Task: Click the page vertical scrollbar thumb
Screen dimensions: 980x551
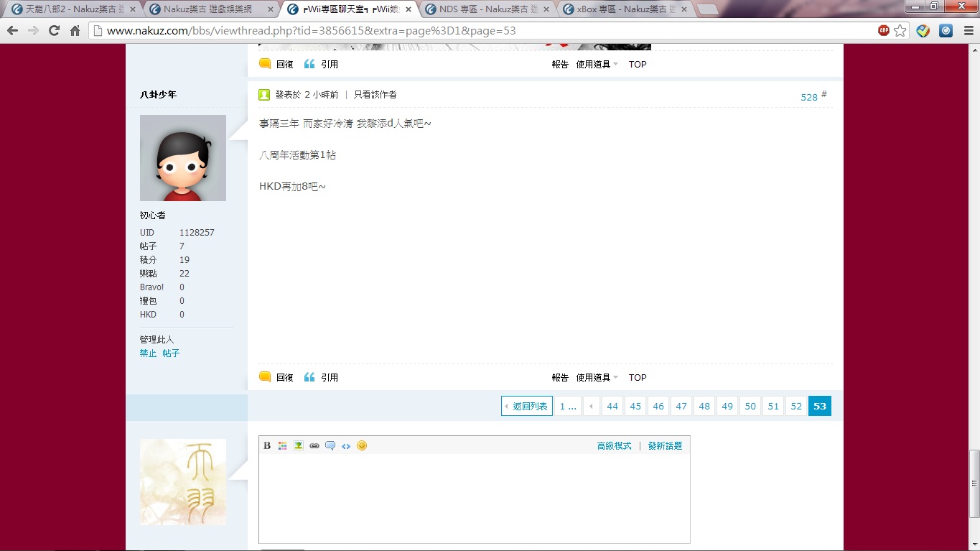Action: point(974,483)
